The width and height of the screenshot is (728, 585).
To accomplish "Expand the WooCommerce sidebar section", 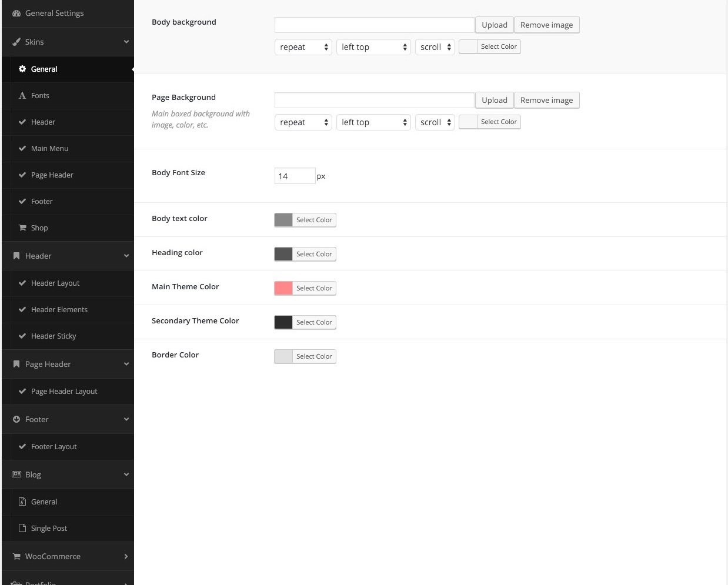I will click(x=126, y=556).
